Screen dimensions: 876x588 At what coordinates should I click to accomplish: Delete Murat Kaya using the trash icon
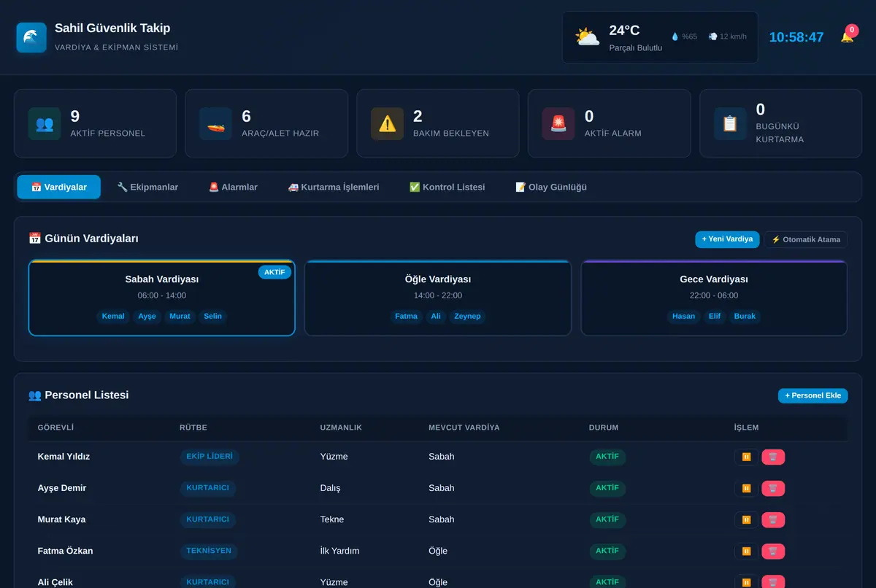tap(773, 520)
